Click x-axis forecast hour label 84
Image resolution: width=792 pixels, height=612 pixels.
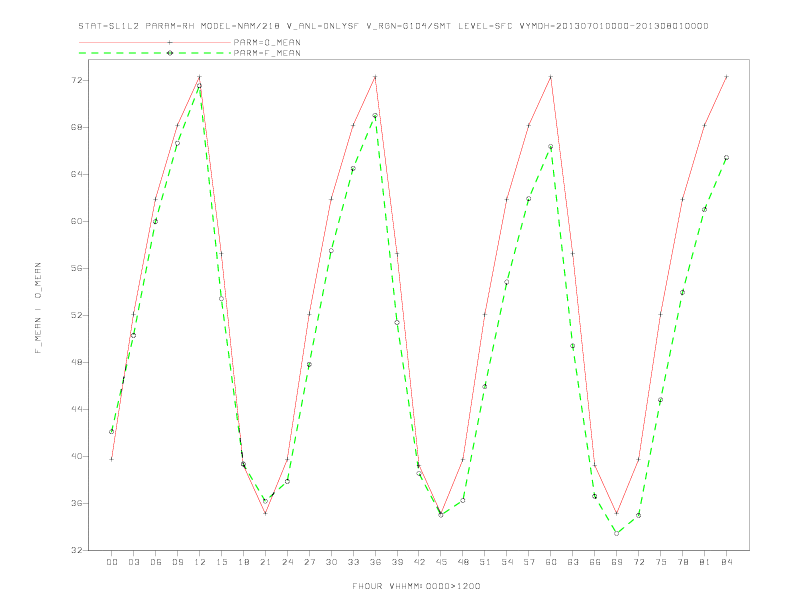pos(727,562)
